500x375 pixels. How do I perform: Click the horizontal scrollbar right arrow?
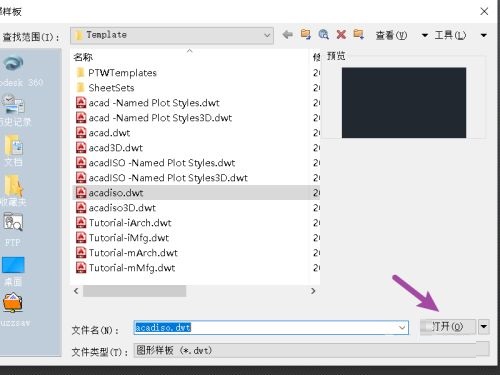[313, 291]
